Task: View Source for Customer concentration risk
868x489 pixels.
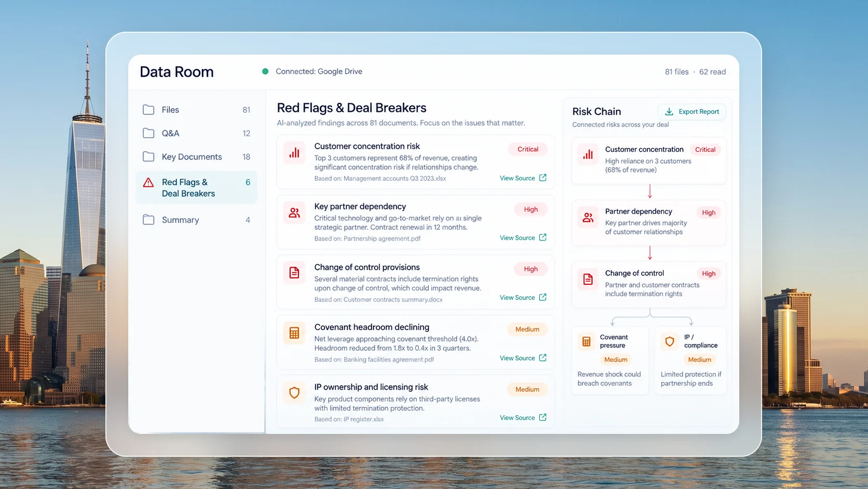Action: pyautogui.click(x=523, y=178)
